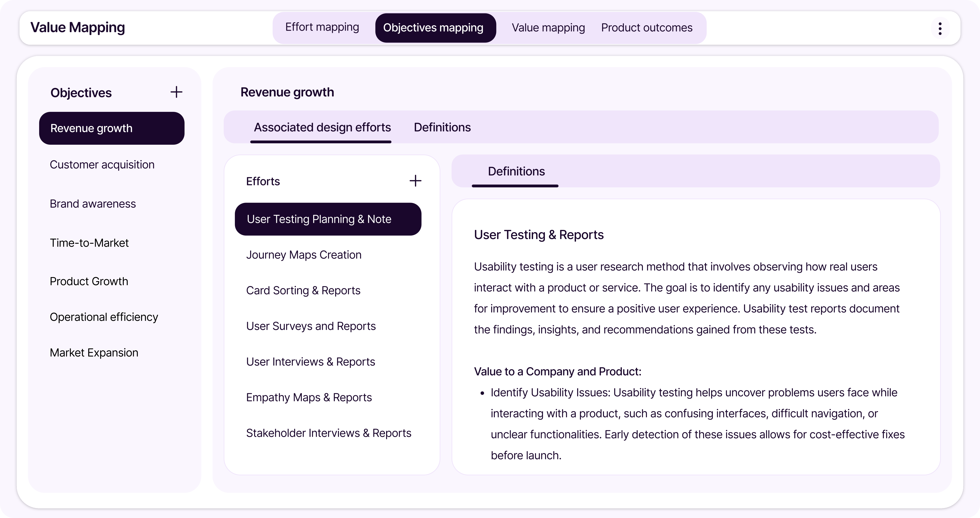
Task: Select the Associated design efforts tab
Action: point(322,127)
